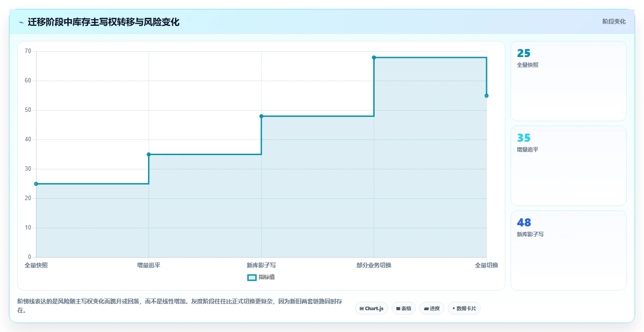This screenshot has height=332, width=644.
Task: Open the 全量快照 card showing 25
Action: click(x=568, y=81)
